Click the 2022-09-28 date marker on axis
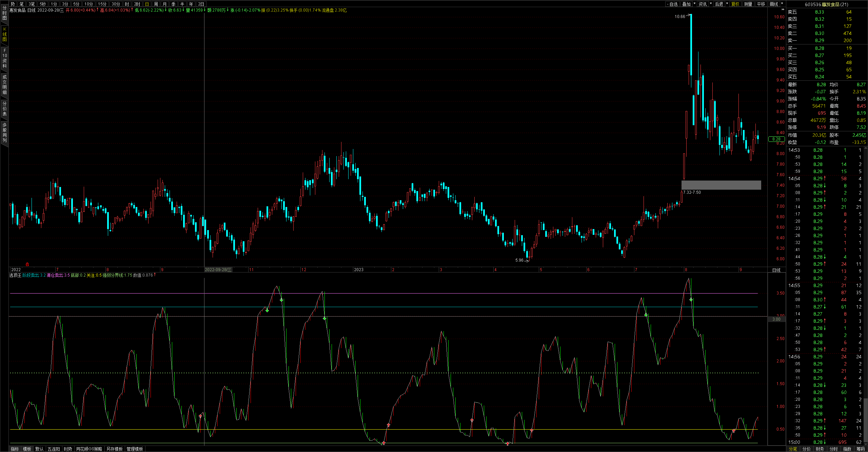The image size is (868, 452). coord(218,270)
